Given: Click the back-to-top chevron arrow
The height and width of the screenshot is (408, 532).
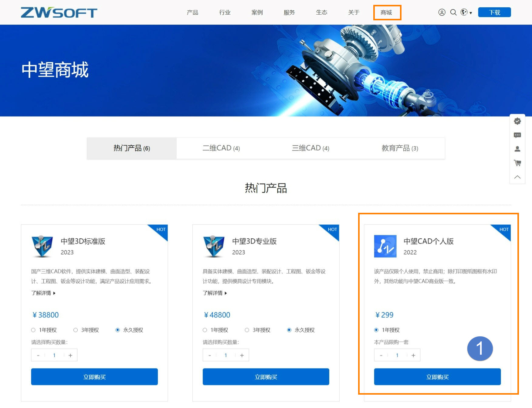Looking at the screenshot, I should [517, 177].
